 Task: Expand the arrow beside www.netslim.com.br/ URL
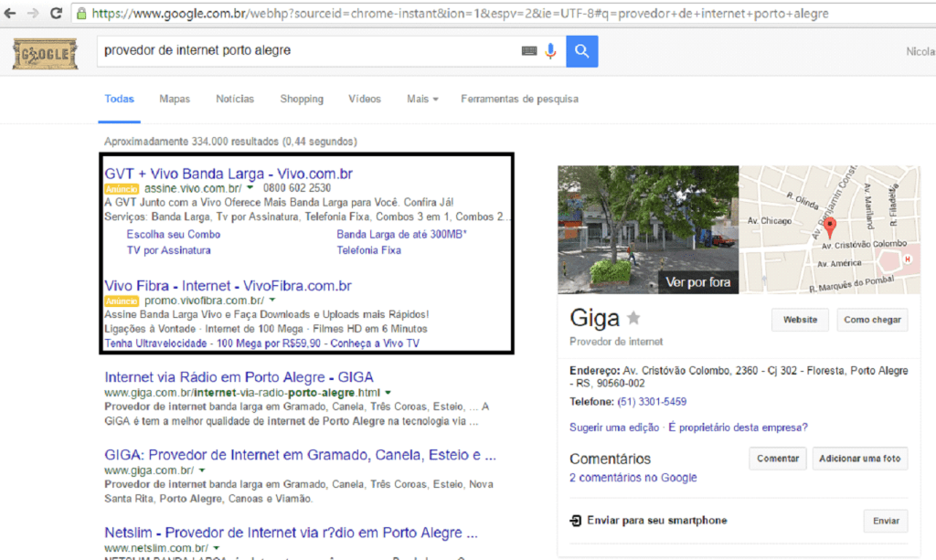[x=216, y=547]
